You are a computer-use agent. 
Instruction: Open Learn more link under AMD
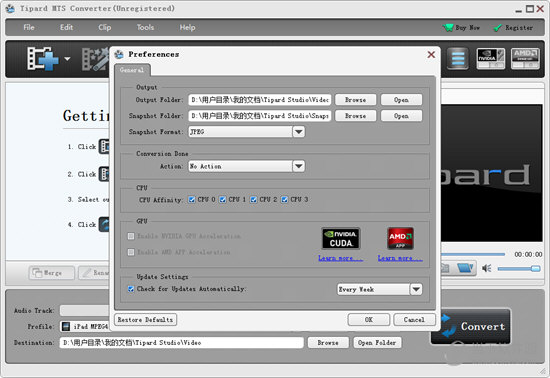pos(400,258)
